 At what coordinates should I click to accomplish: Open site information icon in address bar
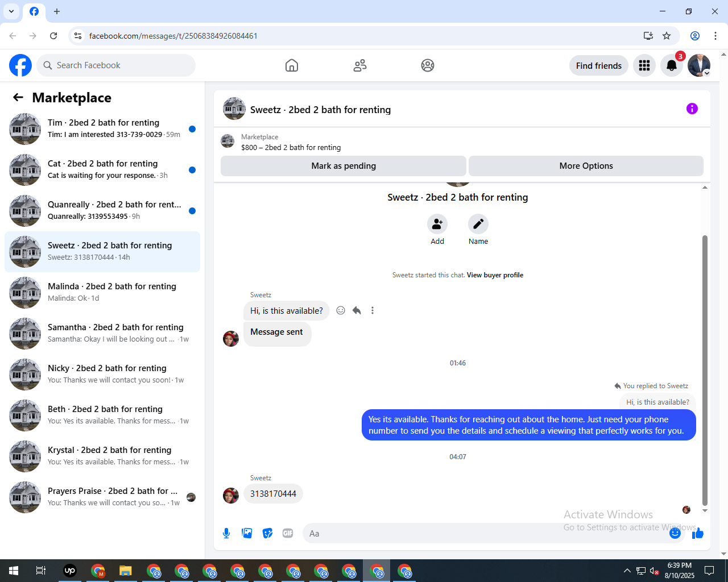pyautogui.click(x=78, y=36)
